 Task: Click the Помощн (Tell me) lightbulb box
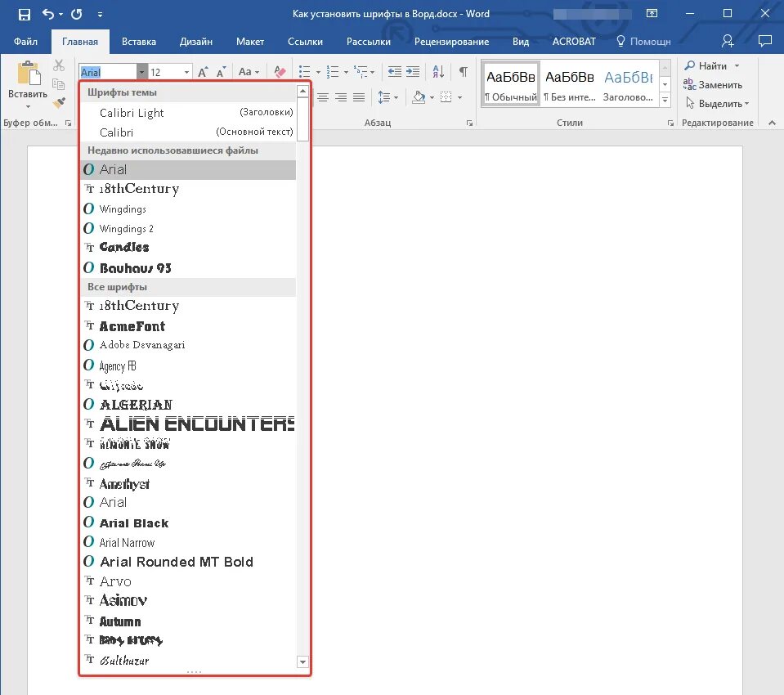643,42
